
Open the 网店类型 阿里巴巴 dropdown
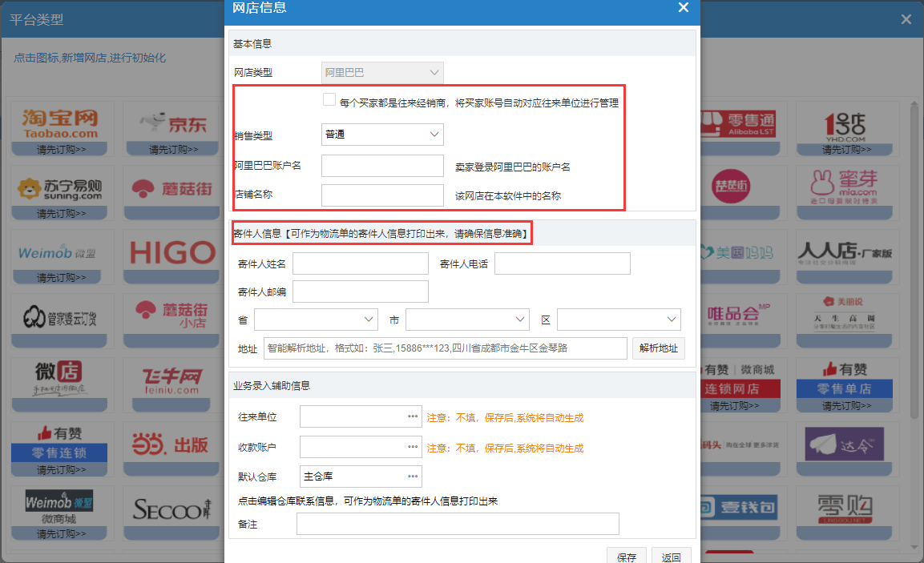[382, 72]
